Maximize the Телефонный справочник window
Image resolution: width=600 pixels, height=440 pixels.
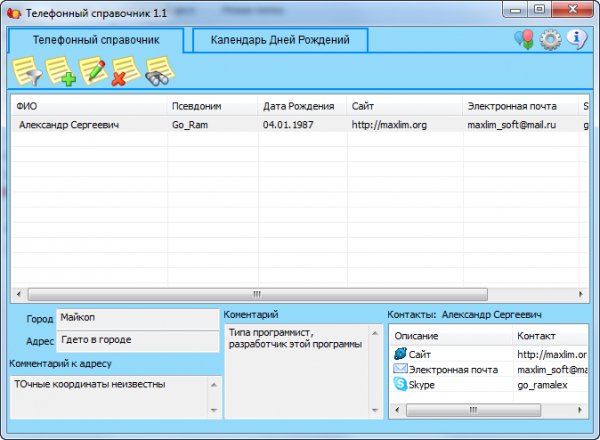(x=539, y=9)
